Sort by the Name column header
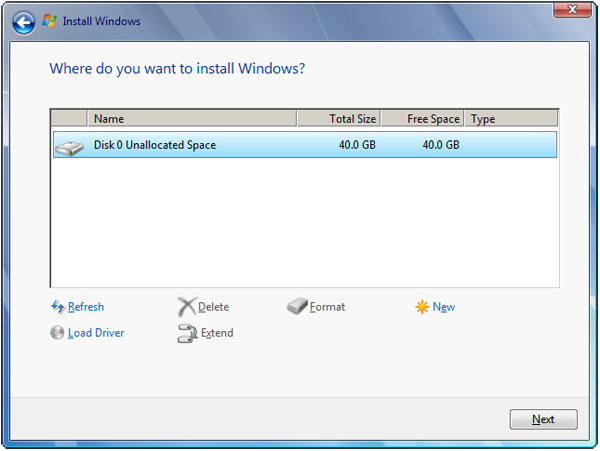600x451 pixels. click(192, 119)
